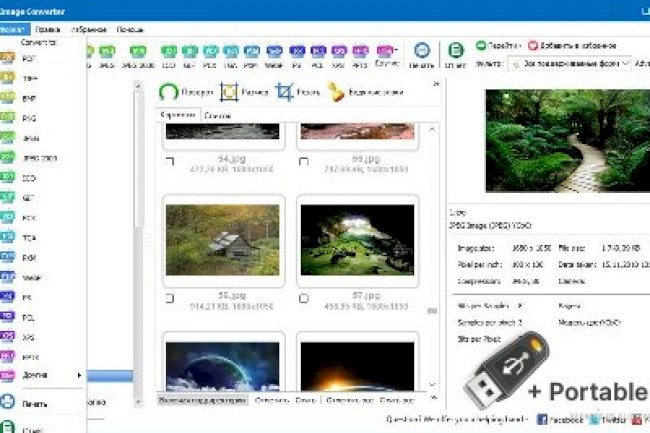Open the Избранное menu
Screen dimensions: 650x433
point(89,29)
